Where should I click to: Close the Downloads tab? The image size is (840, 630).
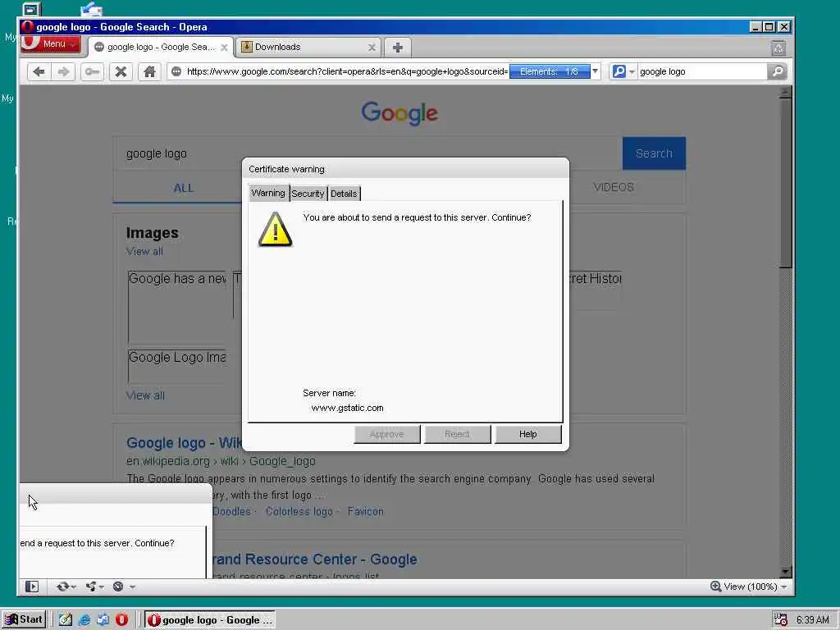372,48
